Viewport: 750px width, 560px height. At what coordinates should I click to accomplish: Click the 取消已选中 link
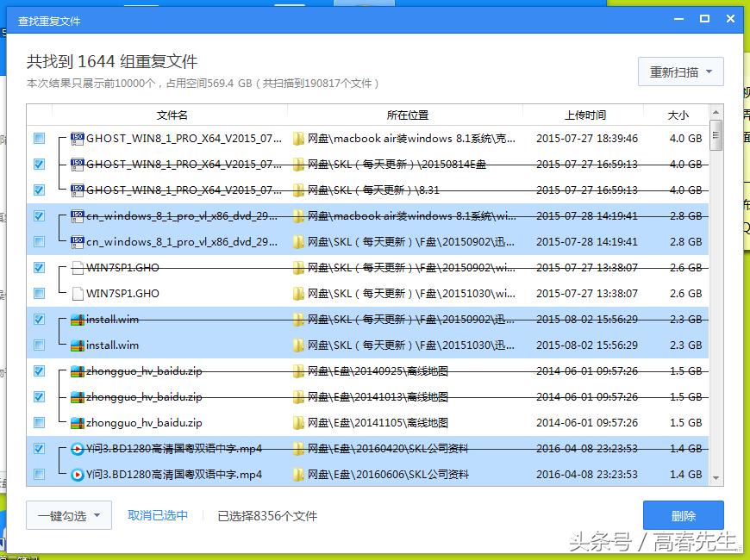(158, 515)
